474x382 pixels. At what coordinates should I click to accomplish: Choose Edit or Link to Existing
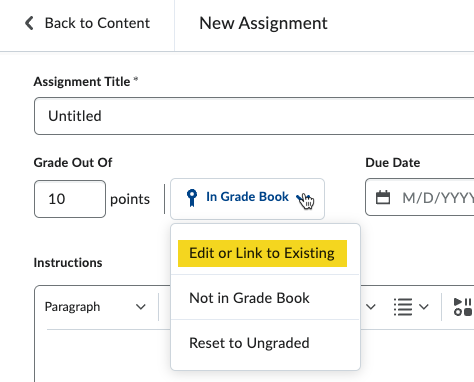(x=262, y=253)
